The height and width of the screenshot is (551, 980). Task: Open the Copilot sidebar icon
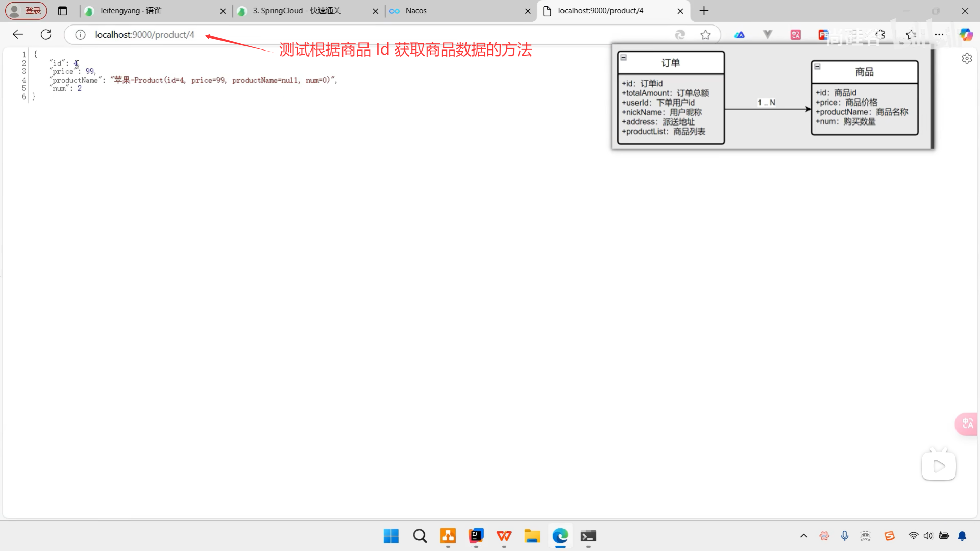click(966, 34)
